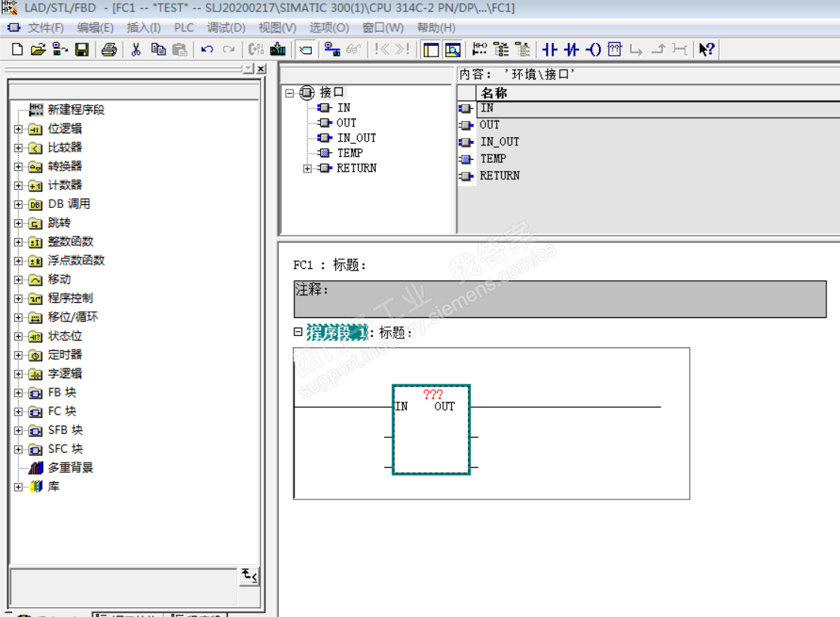Collapse the 接口 interface tree
The width and height of the screenshot is (840, 617).
[290, 93]
